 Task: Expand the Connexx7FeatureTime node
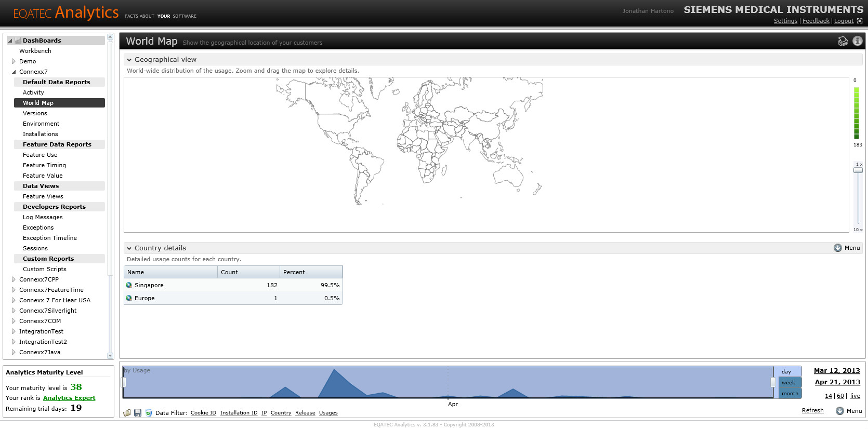(x=14, y=290)
